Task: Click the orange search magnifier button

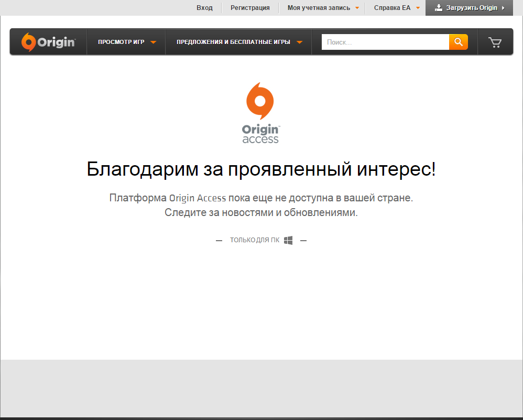Action: coord(459,42)
